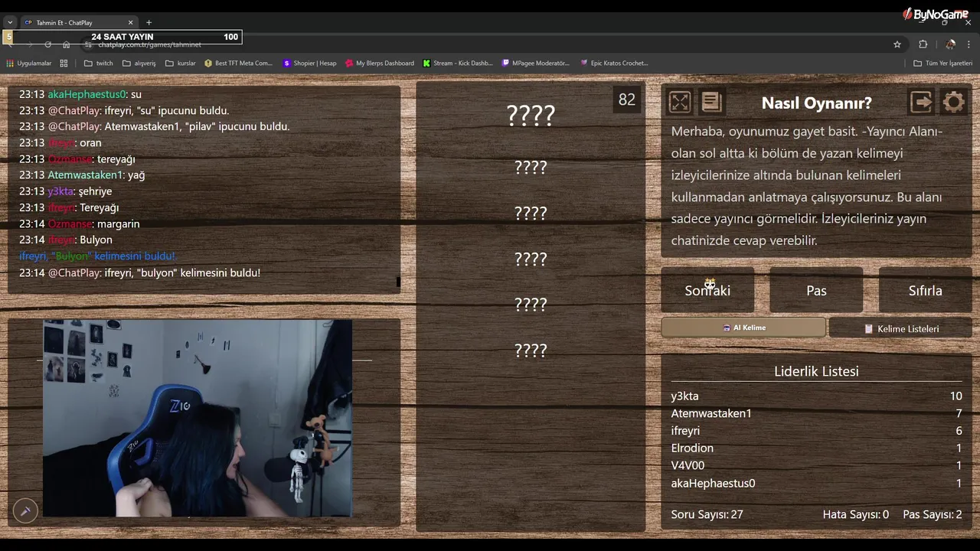The width and height of the screenshot is (980, 551).
Task: Click the 'Bulyon kelimesini buldu!' blue notice
Action: 98,256
